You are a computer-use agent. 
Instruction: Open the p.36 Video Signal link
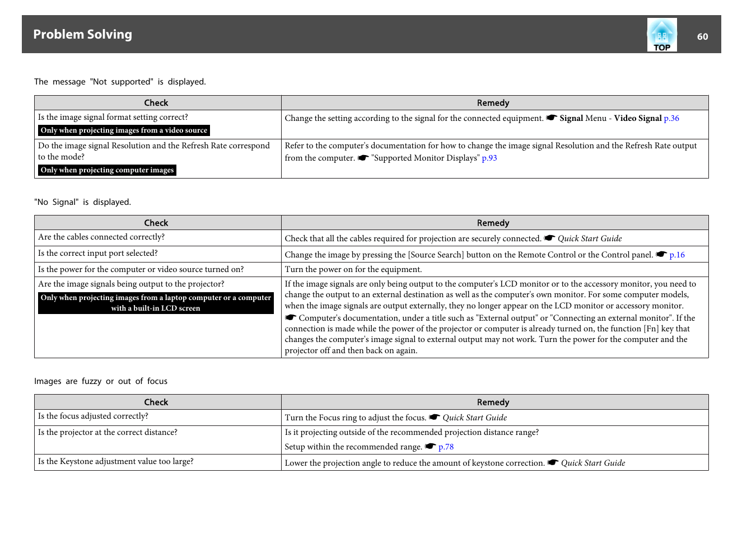pos(671,118)
